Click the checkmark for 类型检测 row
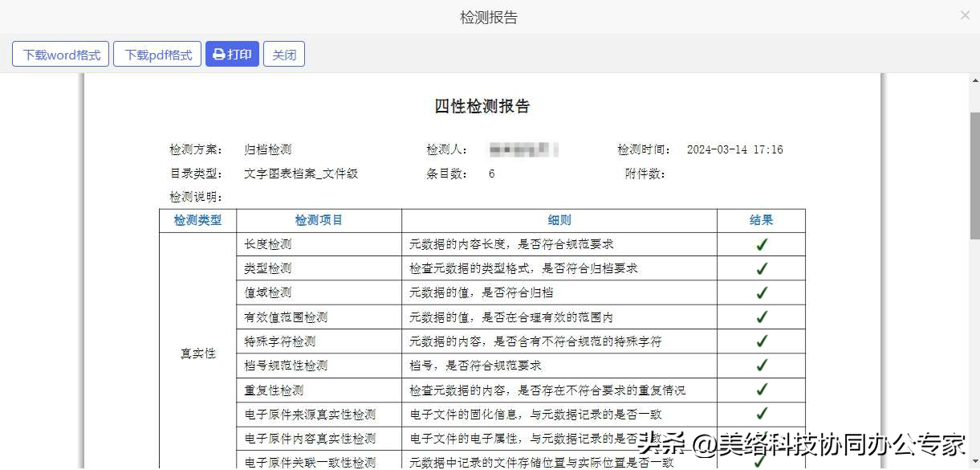Image resolution: width=980 pixels, height=470 pixels. [761, 269]
